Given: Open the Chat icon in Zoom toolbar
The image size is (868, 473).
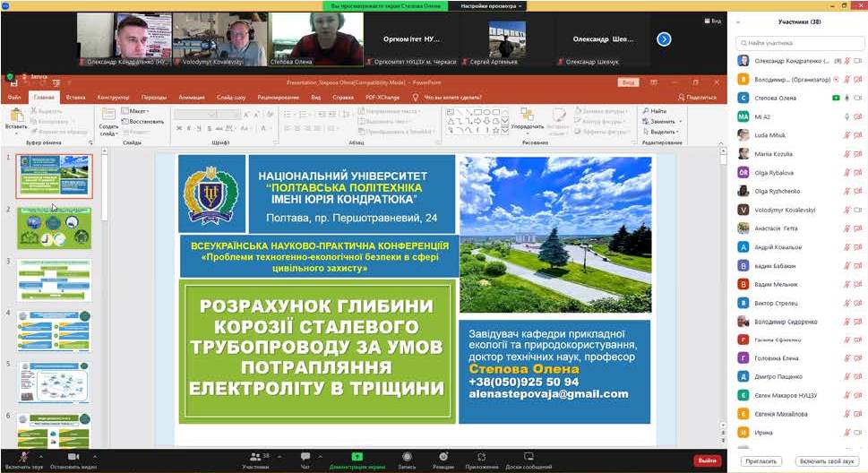Looking at the screenshot, I should click(305, 459).
